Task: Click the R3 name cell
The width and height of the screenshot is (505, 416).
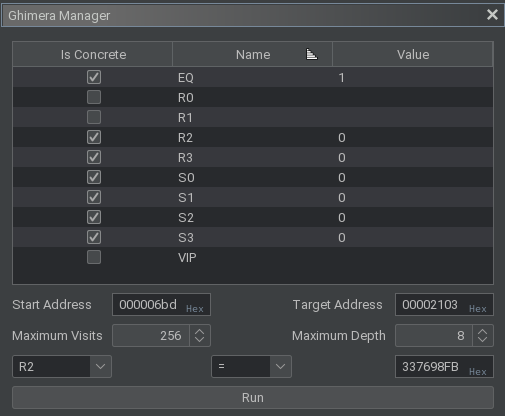Action: (252, 157)
